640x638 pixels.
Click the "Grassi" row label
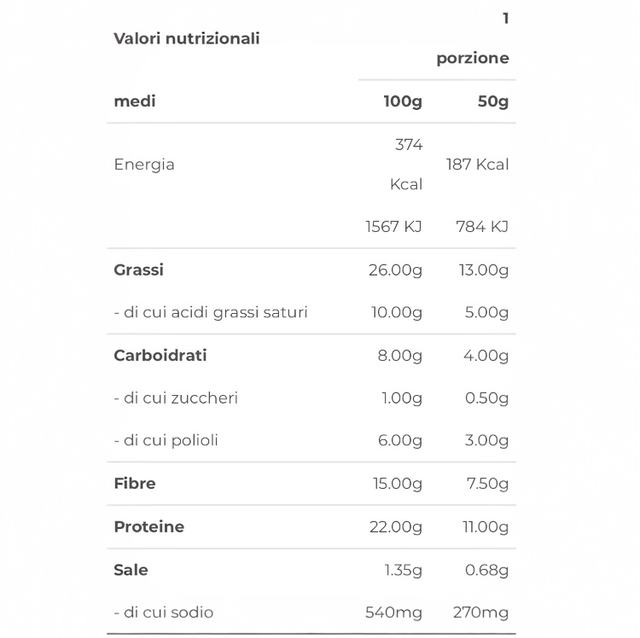pos(139,270)
